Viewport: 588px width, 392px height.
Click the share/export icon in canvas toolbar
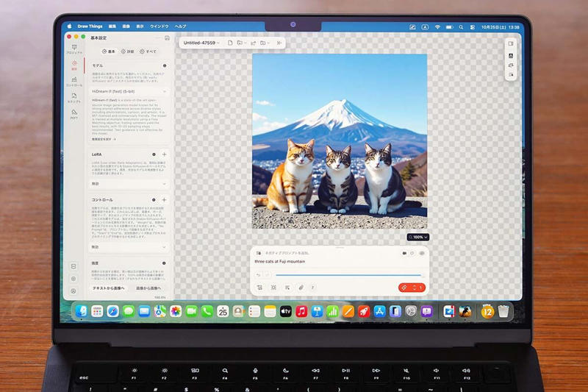coord(253,43)
